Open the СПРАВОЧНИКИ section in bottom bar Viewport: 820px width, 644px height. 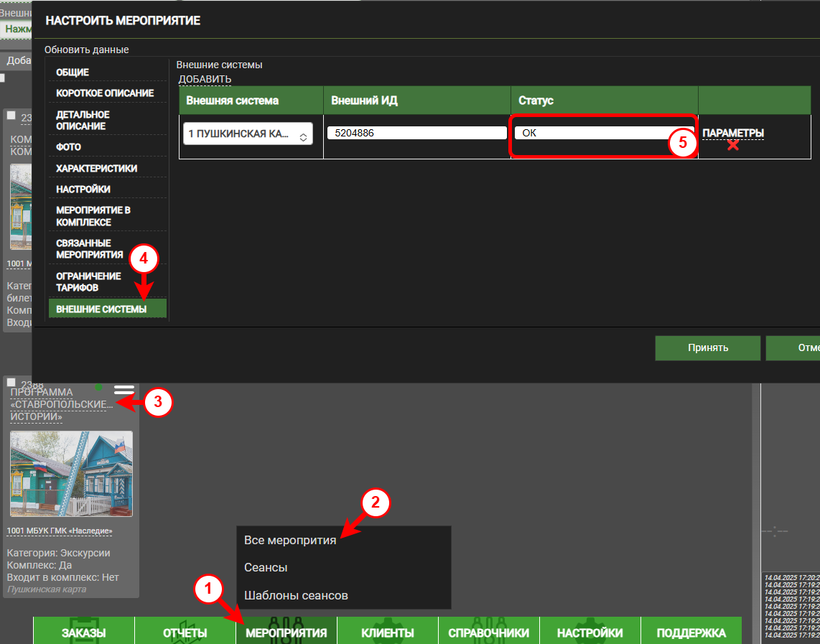[x=489, y=633]
